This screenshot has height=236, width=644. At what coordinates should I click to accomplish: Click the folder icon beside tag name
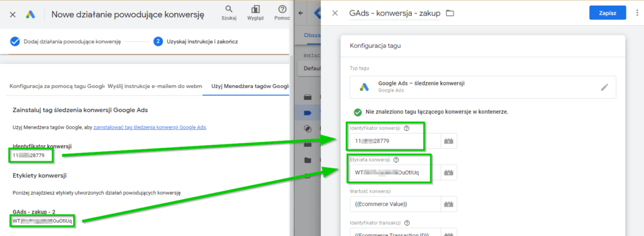click(450, 13)
